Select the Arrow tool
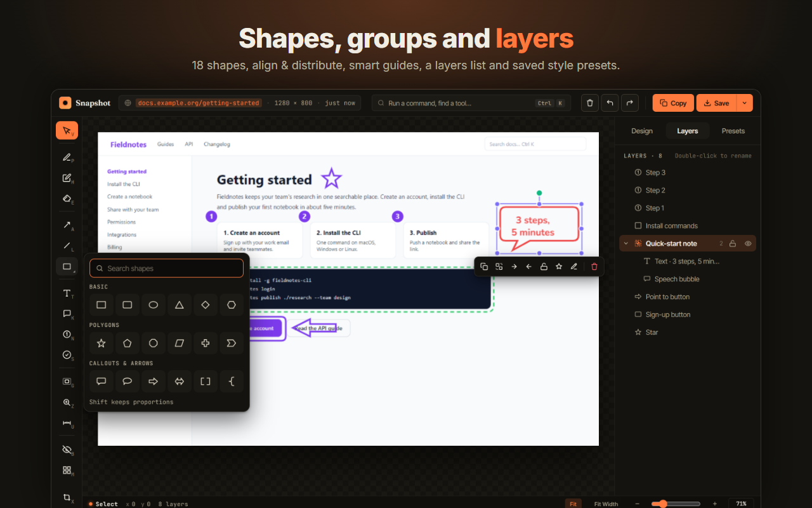 pos(67,225)
